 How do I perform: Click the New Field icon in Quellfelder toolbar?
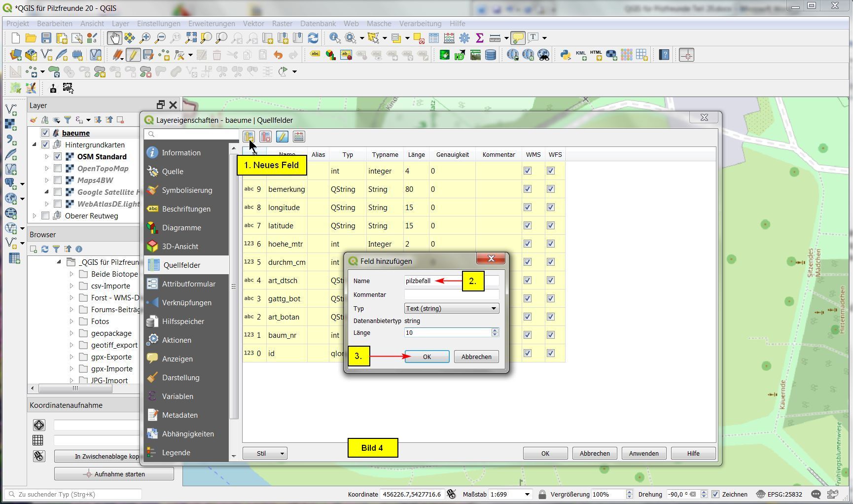coord(249,137)
